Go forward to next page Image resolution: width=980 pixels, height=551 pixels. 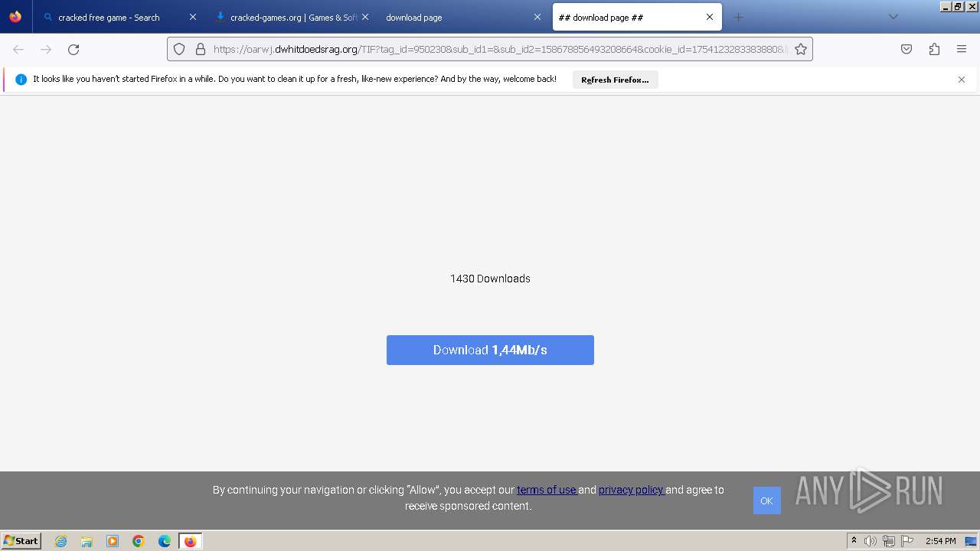pyautogui.click(x=46, y=50)
